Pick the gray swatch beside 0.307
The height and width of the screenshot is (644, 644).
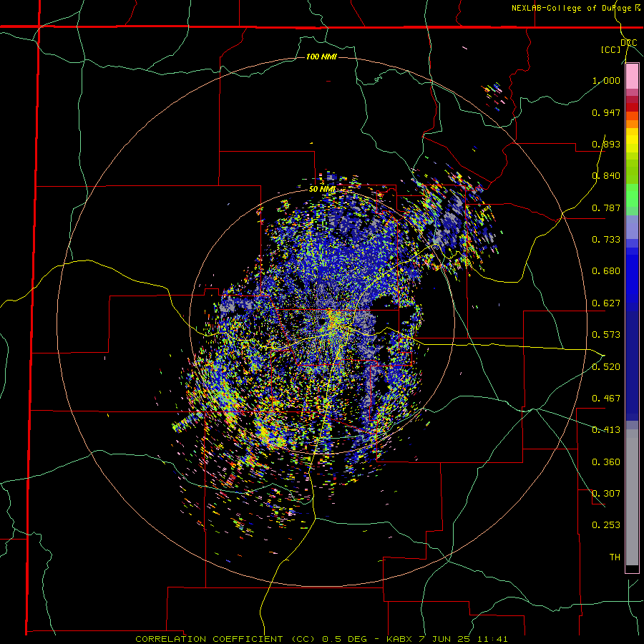tap(632, 497)
